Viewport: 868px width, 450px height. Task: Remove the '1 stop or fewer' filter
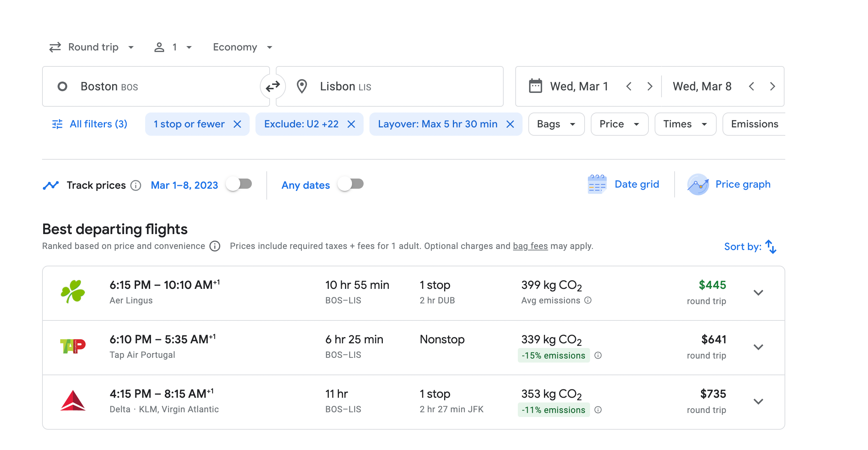click(x=237, y=124)
